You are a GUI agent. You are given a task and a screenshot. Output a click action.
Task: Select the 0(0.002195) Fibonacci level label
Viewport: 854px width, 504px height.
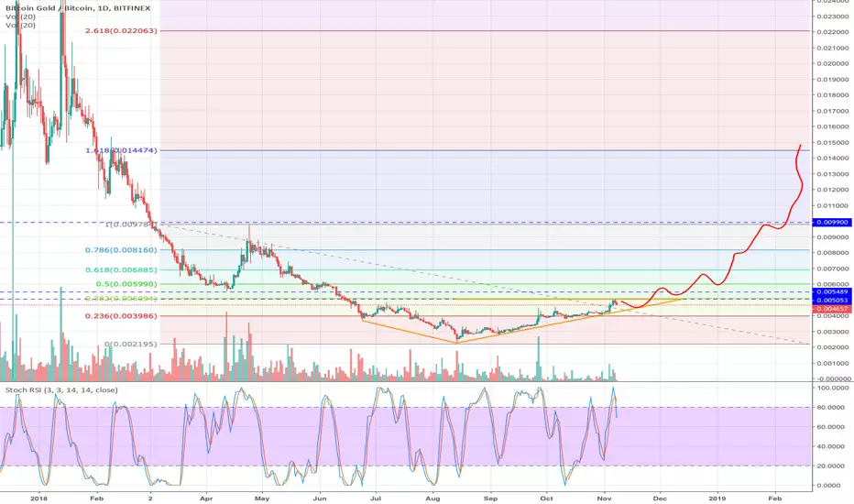pyautogui.click(x=131, y=345)
